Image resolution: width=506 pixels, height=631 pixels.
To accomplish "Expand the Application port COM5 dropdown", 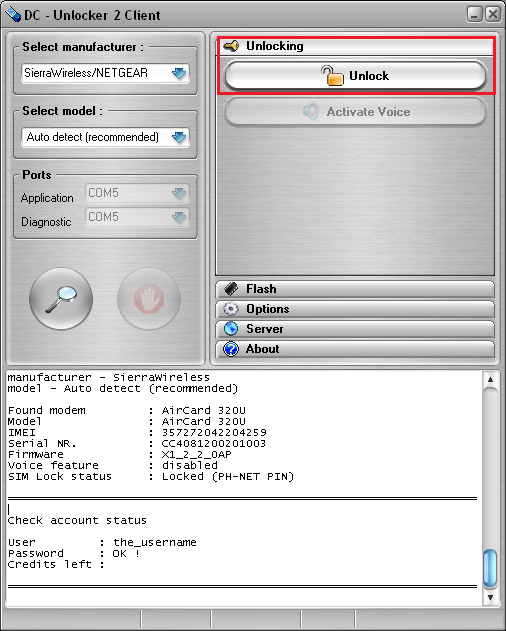I will [x=137, y=193].
